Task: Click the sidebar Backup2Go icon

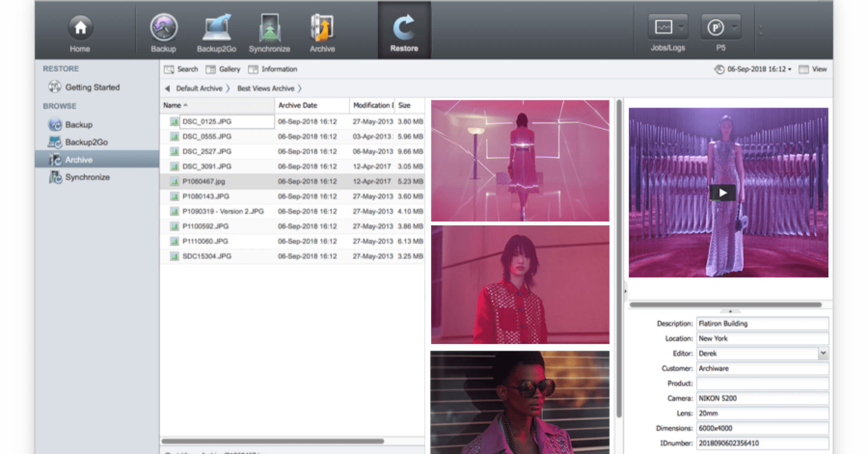Action: click(55, 142)
